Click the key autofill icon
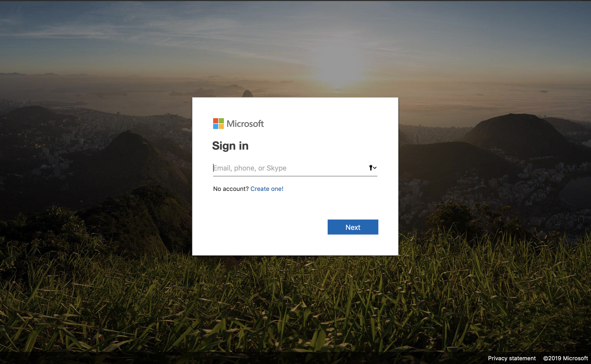The image size is (591, 364). 371,167
